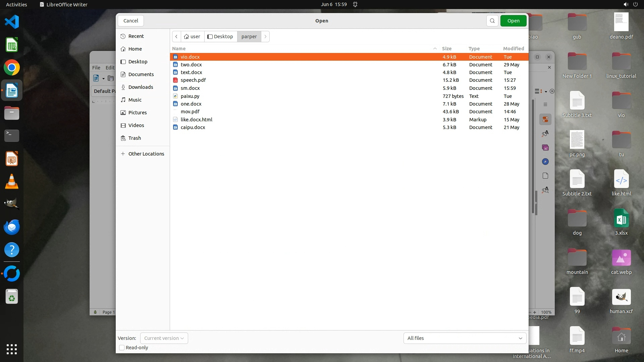Open the Music folder in the sidebar
The width and height of the screenshot is (644, 362).
coord(135,100)
